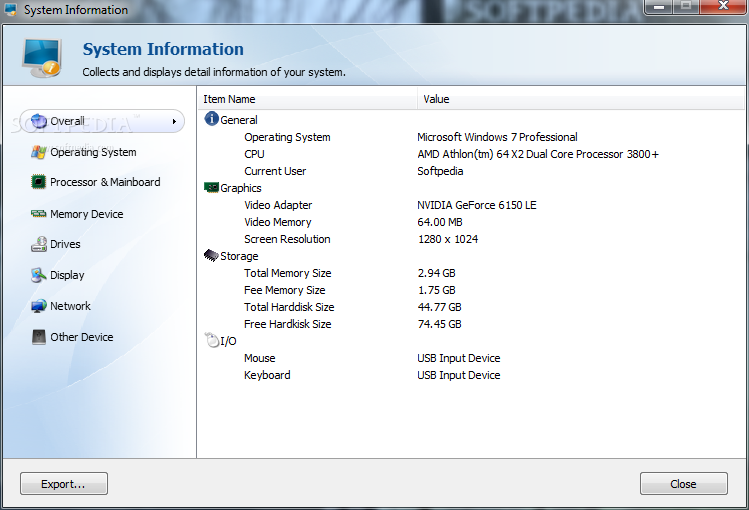Click the Graphics card icon
Image resolution: width=749 pixels, height=510 pixels.
click(211, 187)
